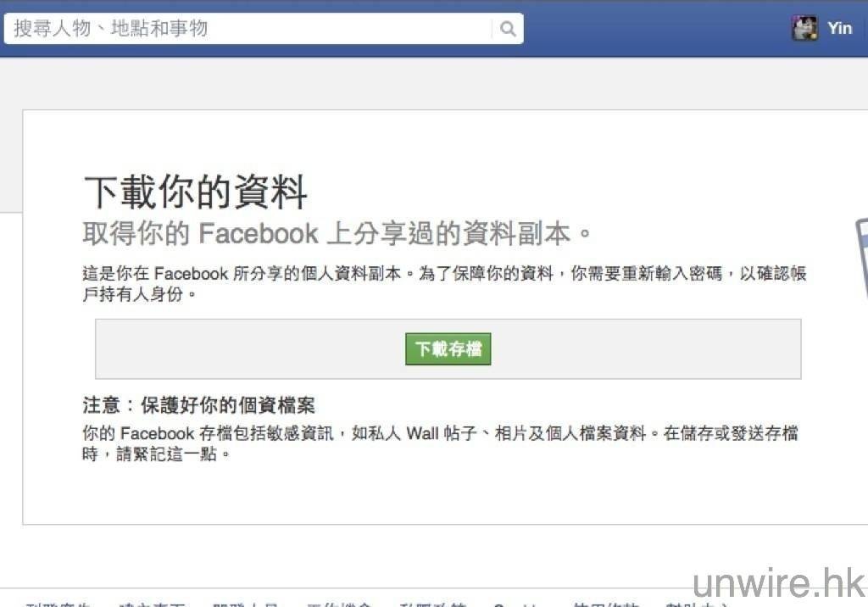
Task: Click the sensitive-information warning paragraph
Action: [441, 443]
